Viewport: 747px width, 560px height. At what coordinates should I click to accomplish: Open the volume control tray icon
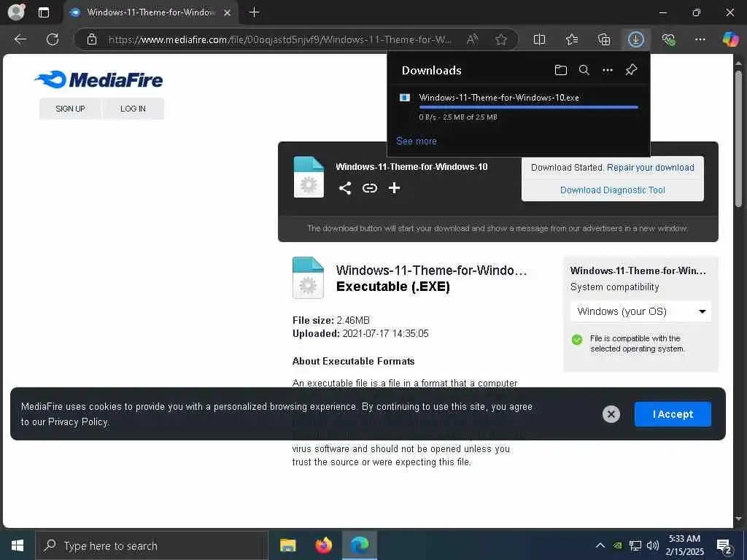point(653,545)
